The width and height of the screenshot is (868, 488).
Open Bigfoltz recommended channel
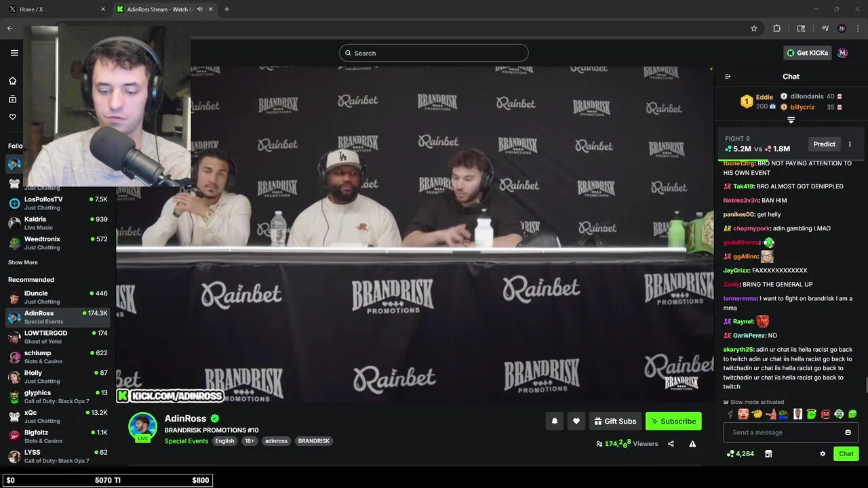tap(58, 436)
